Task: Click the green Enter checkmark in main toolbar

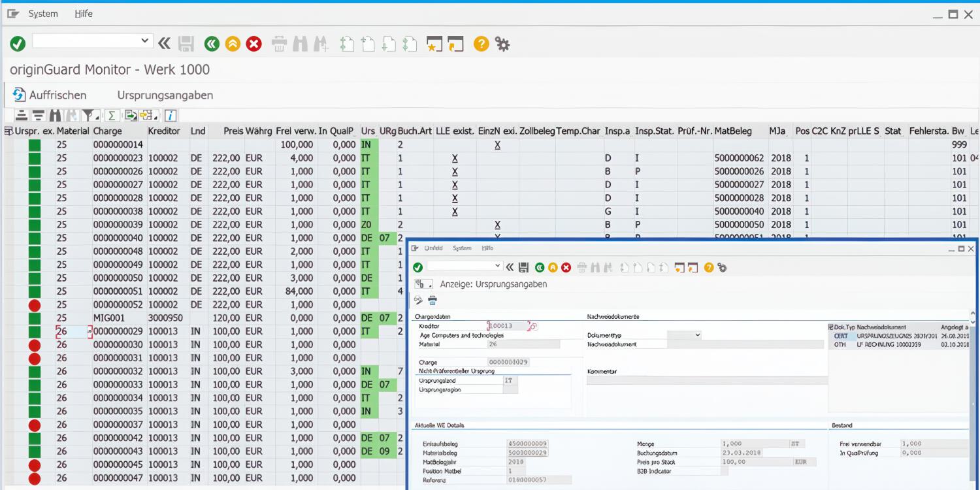Action: tap(18, 44)
